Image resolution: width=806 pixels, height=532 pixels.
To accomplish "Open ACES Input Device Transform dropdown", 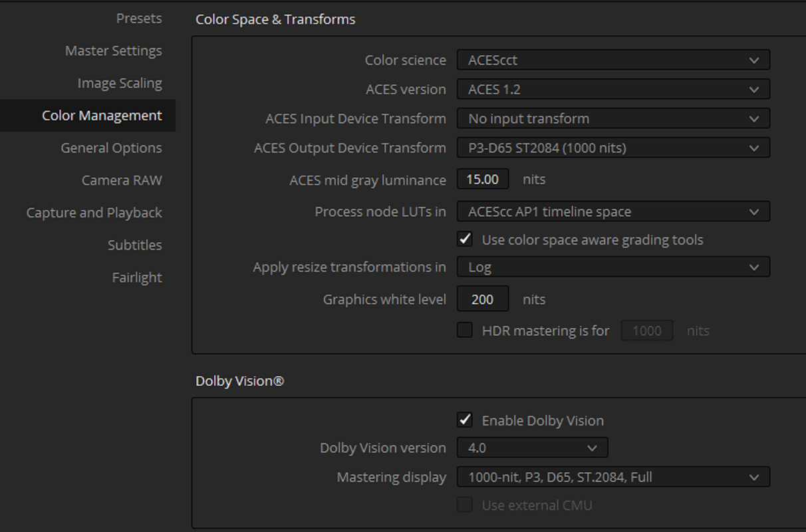I will click(613, 118).
